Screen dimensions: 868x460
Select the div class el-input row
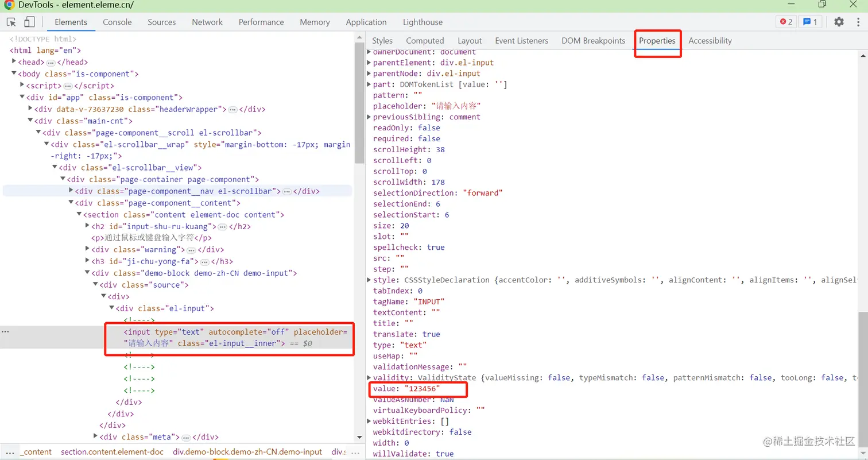[165, 308]
